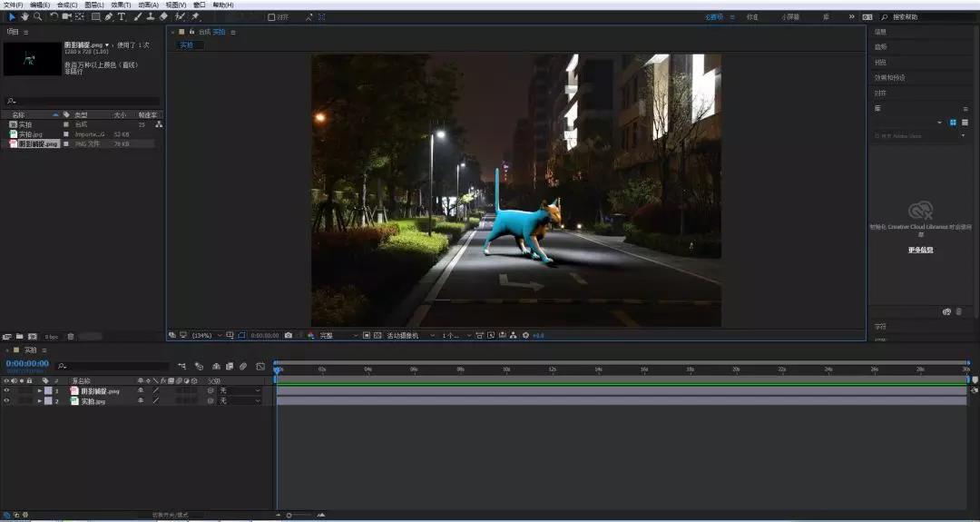Image resolution: width=980 pixels, height=522 pixels.
Task: Select the Horizontal Type tool
Action: coord(122,16)
